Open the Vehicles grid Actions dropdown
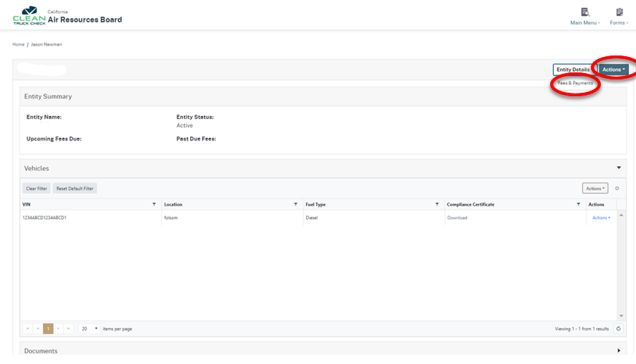 click(x=595, y=188)
